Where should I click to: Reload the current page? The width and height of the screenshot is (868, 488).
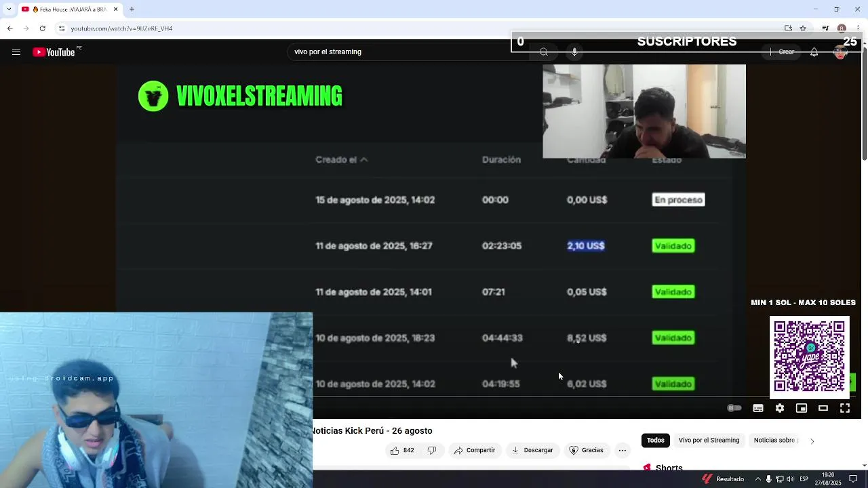(x=42, y=28)
